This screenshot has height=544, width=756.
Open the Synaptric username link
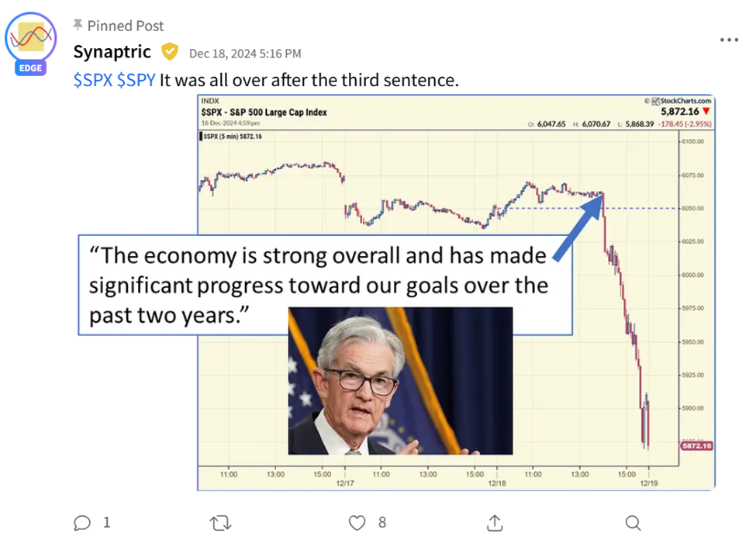(x=112, y=53)
